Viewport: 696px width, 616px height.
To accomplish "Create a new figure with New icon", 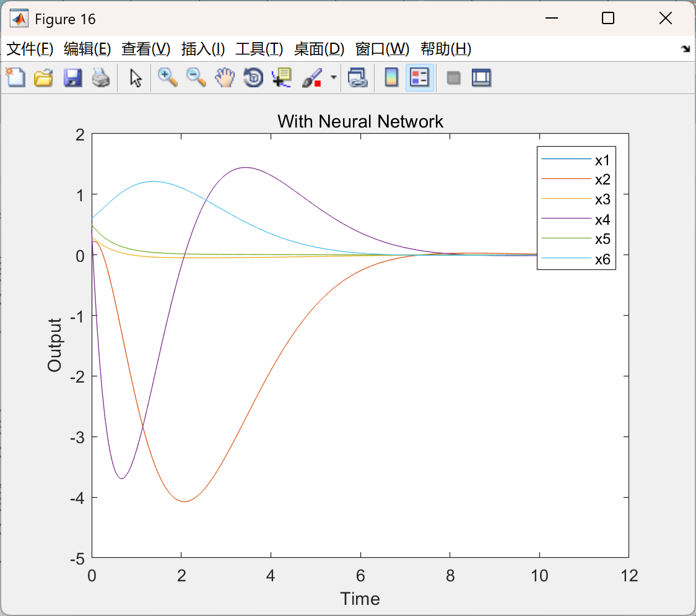I will click(x=16, y=77).
